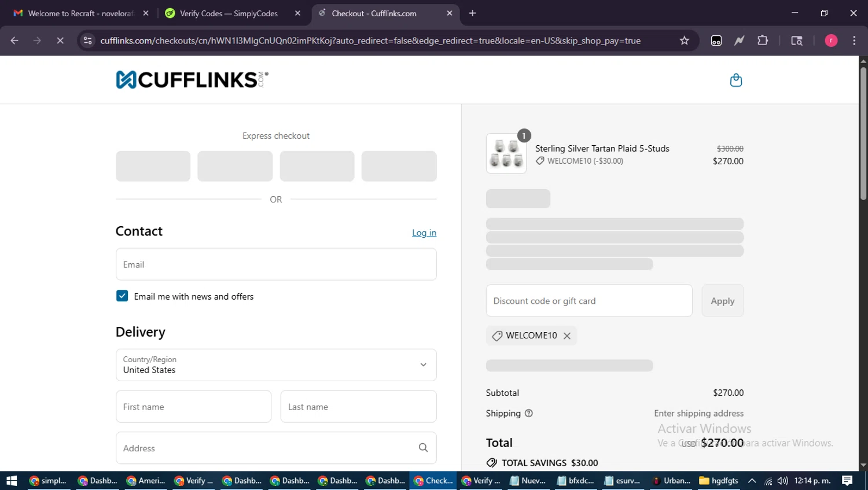Click the Shipping help question mark icon

tap(528, 413)
